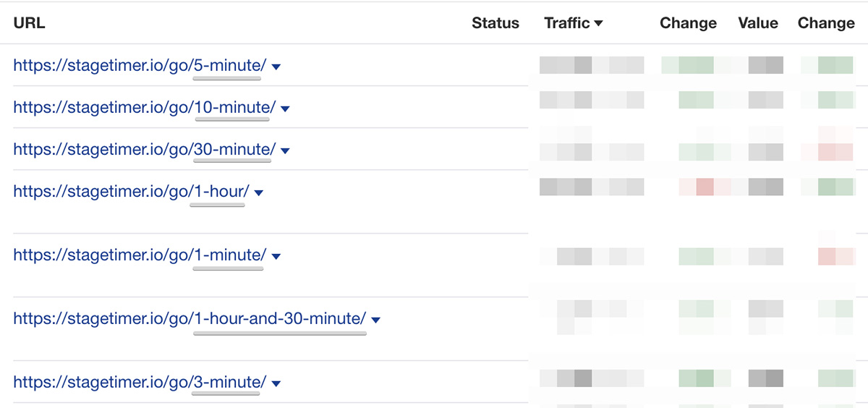Open the 1-hour-and-30-minute URL link
The height and width of the screenshot is (408, 868).
[190, 319]
